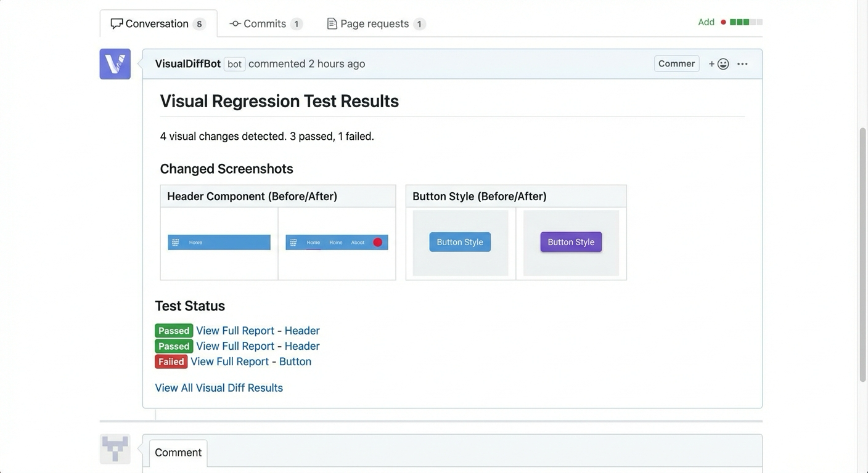Click the plus icon to add a reaction

tap(711, 63)
